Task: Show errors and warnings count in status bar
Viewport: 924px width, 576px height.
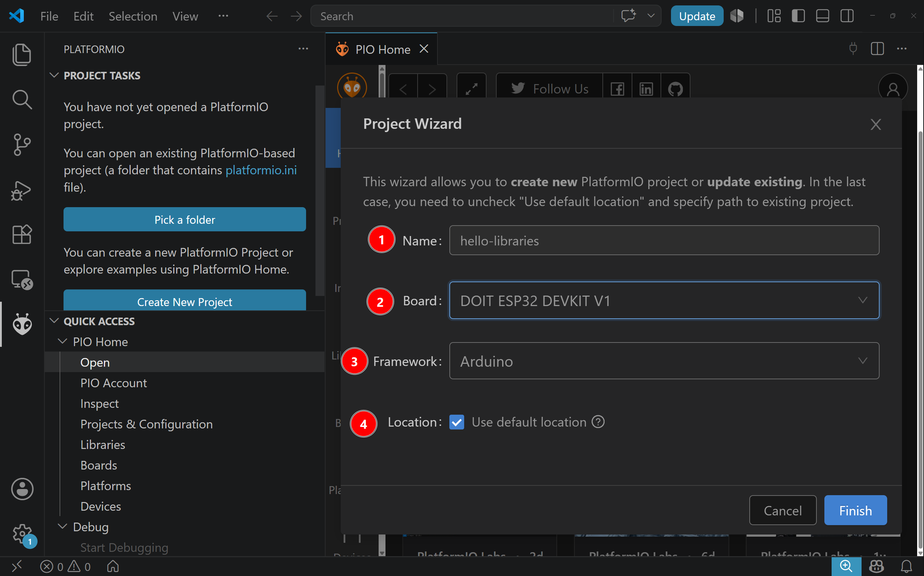Action: pyautogui.click(x=66, y=567)
